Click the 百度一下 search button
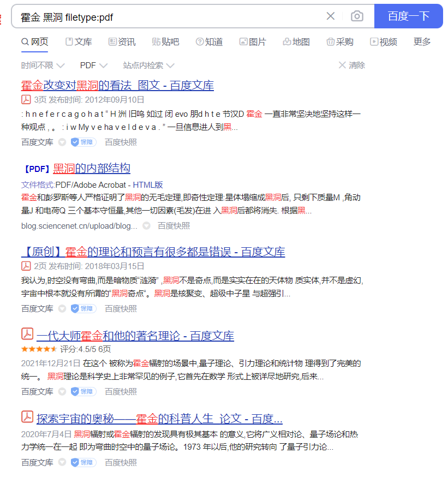The image size is (448, 477). tap(409, 16)
